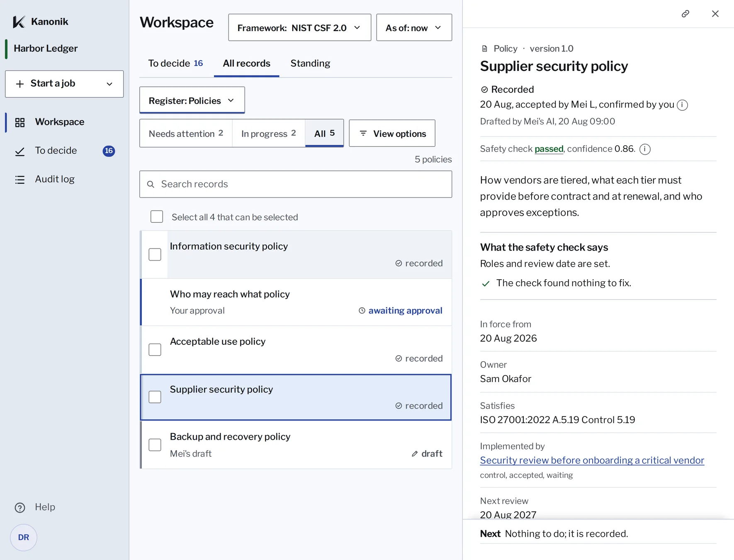
Task: Click the Workspace grid icon in sidebar
Action: 20,122
